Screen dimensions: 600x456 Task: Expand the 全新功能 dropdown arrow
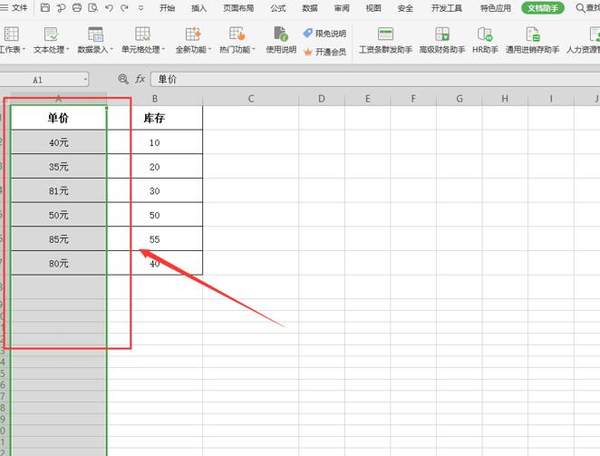210,49
